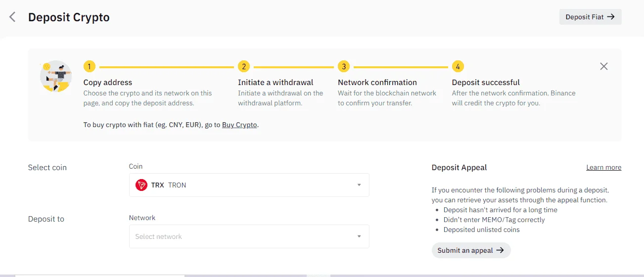Open the Buy Crypto link

coord(239,125)
